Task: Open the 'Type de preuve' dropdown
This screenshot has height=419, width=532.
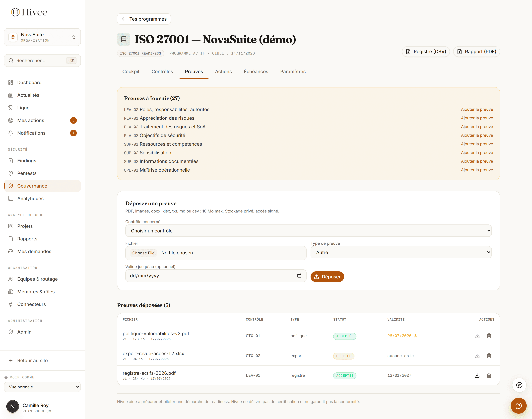Action: click(x=401, y=252)
